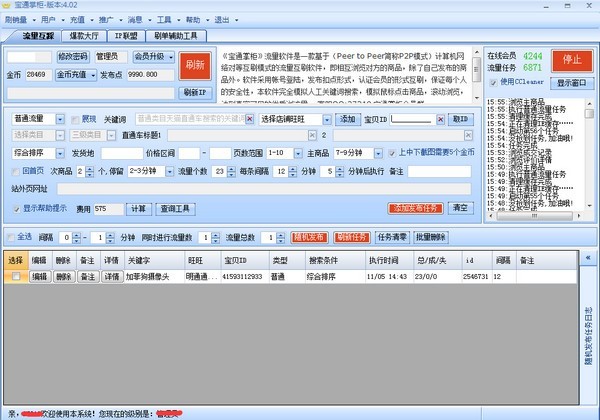Image resolution: width=600 pixels, height=420 pixels.
Task: Clear the 宝贝ID field using red X
Action: click(x=440, y=119)
